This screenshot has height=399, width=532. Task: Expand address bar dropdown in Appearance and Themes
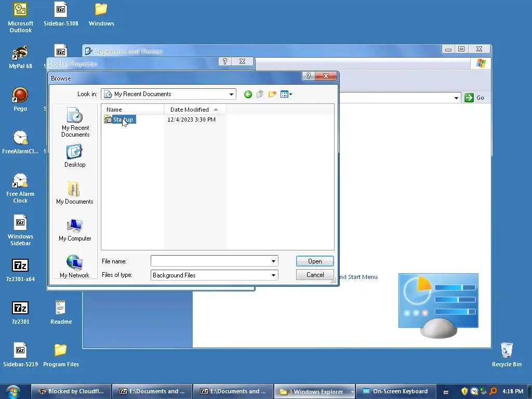click(456, 98)
